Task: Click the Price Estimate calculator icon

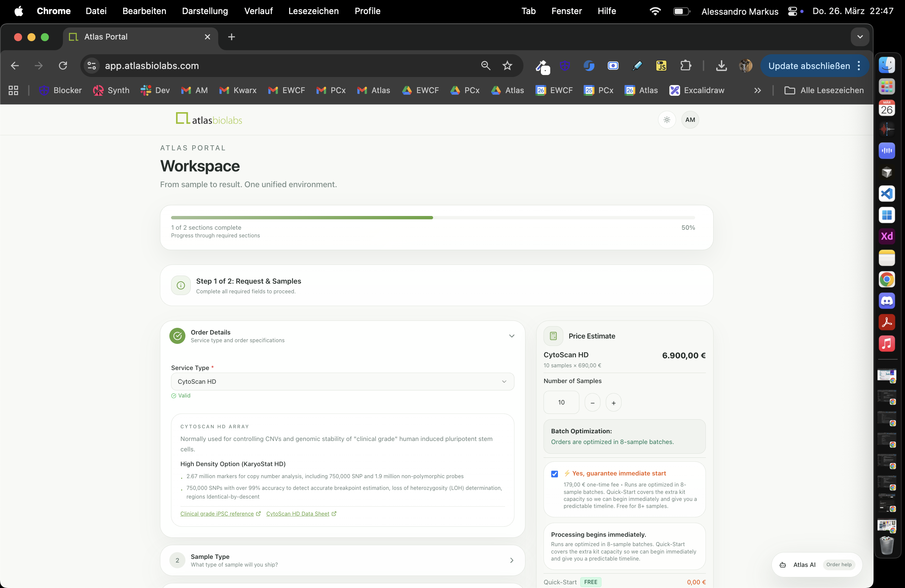Action: pyautogui.click(x=553, y=336)
